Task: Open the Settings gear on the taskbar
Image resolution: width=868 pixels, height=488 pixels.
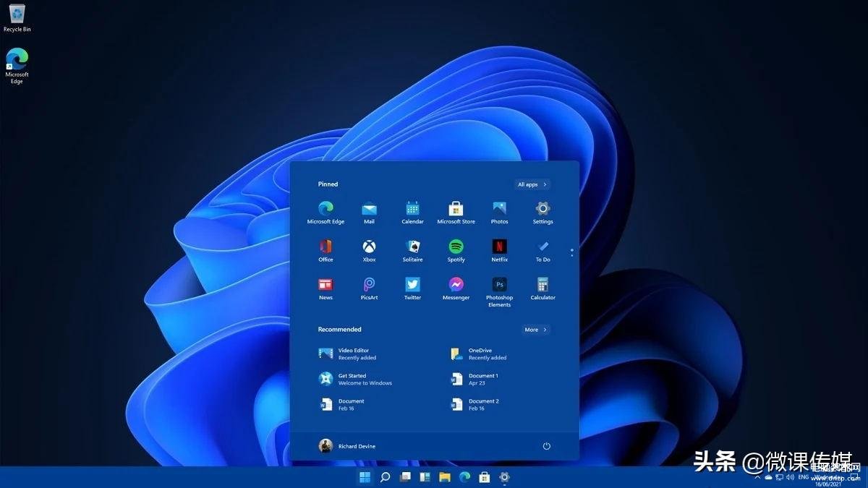Action: coord(504,477)
